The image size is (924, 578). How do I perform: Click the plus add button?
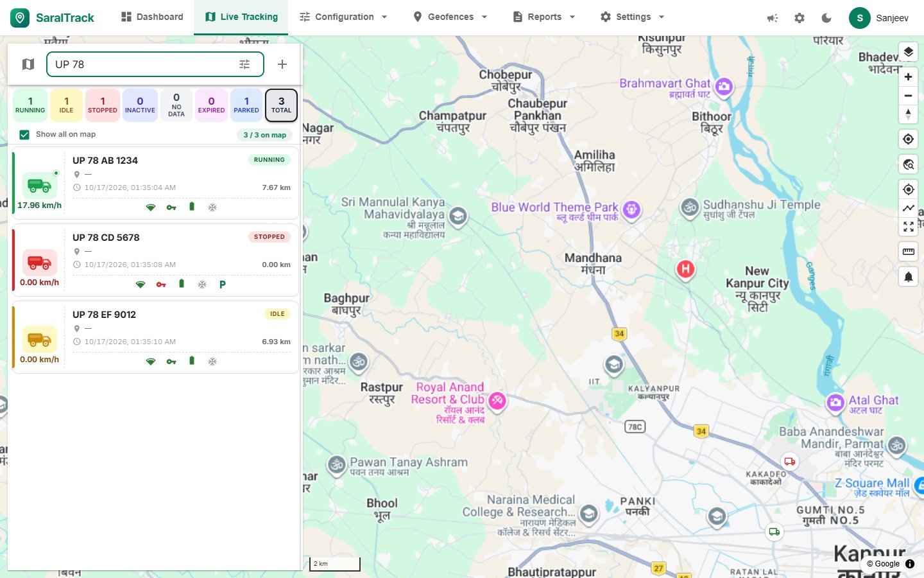pyautogui.click(x=282, y=64)
